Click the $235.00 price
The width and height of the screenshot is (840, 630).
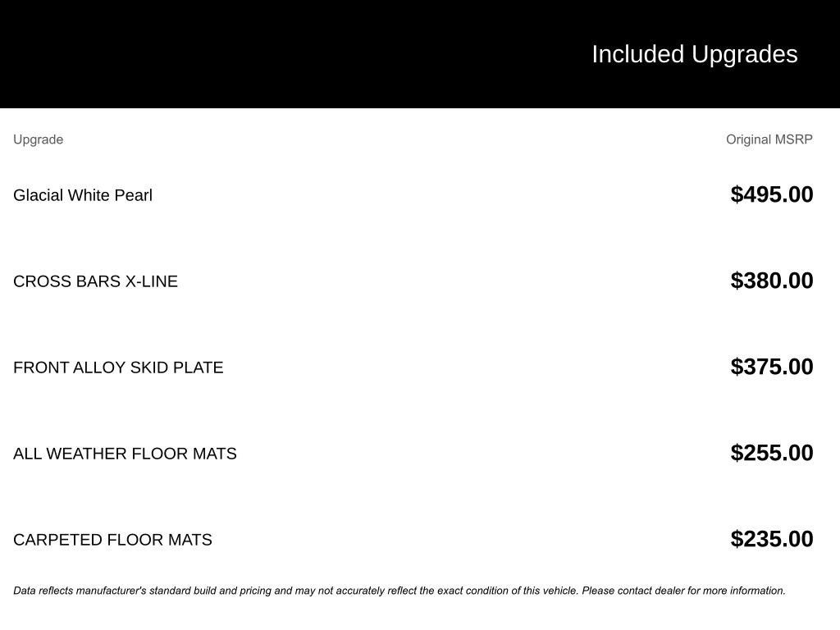click(771, 539)
